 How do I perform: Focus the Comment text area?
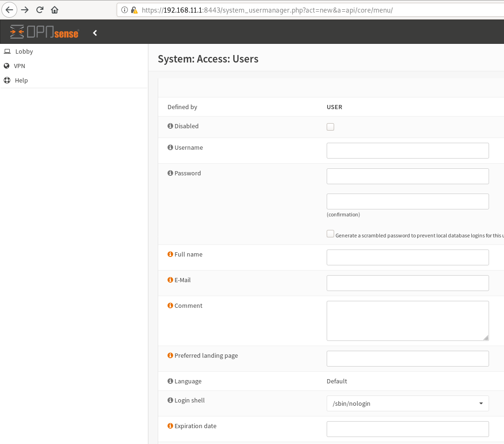[407, 320]
